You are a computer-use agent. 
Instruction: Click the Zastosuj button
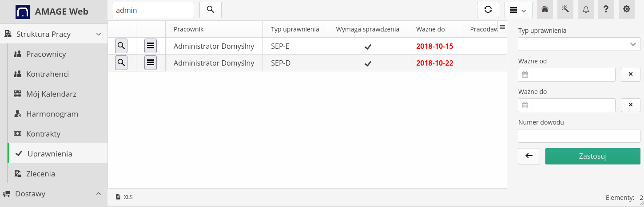(x=592, y=156)
